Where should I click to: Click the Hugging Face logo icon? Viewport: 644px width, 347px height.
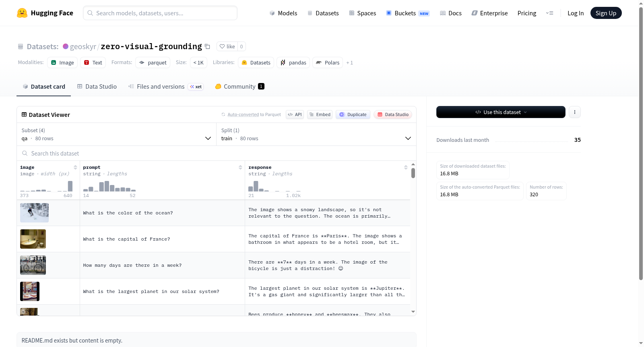(x=22, y=13)
